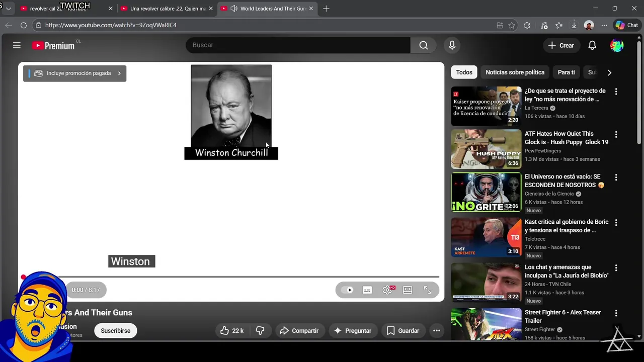Close the World Leaders And Their Guns tab

point(311,9)
